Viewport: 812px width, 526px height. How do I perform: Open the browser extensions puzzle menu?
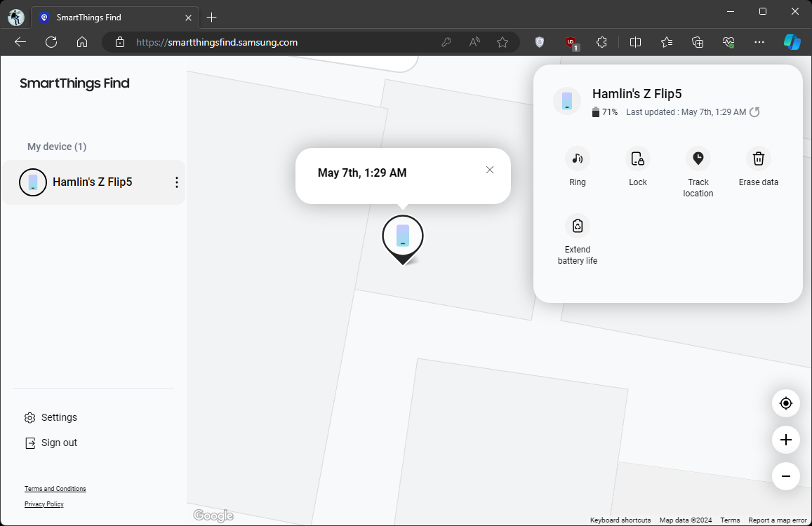click(x=601, y=42)
